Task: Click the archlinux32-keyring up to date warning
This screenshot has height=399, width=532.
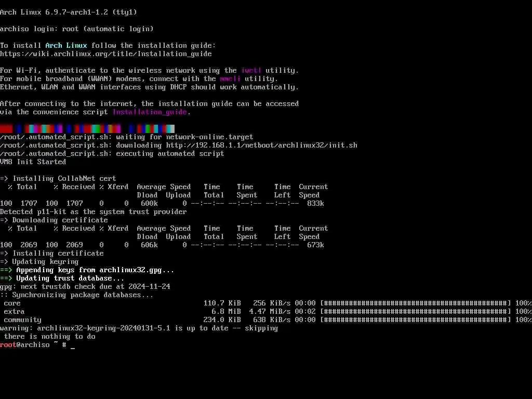Action: [x=139, y=328]
